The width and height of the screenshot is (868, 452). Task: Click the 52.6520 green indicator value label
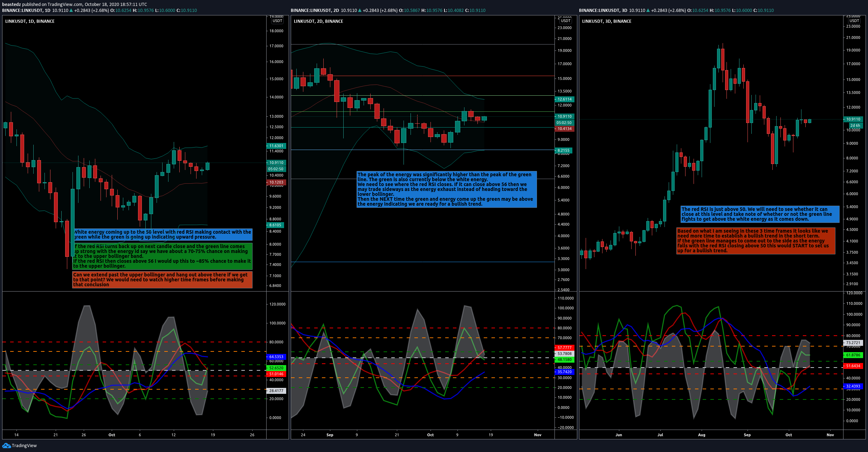point(276,368)
